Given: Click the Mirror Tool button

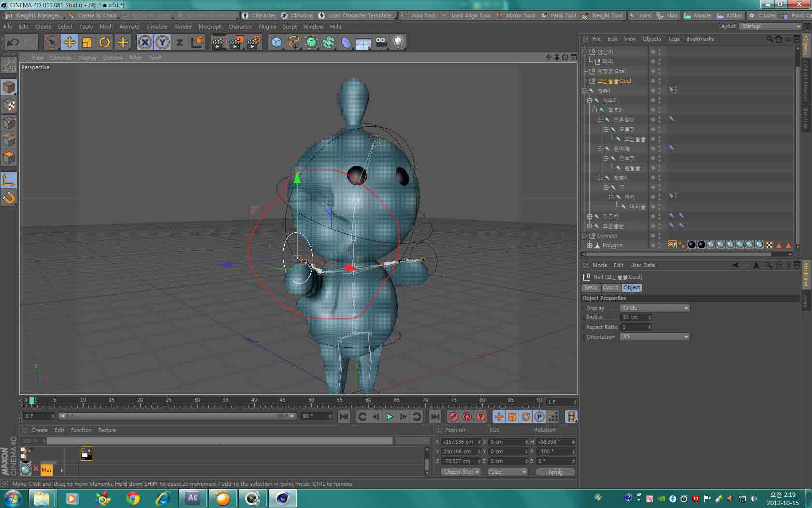Looking at the screenshot, I should pyautogui.click(x=516, y=15).
